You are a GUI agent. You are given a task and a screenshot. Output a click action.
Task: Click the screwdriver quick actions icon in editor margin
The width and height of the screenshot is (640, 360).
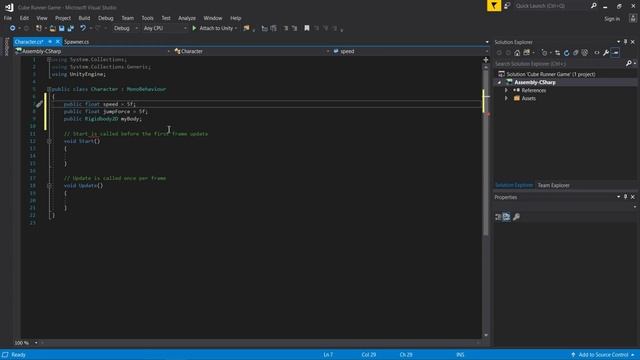pyautogui.click(x=39, y=104)
